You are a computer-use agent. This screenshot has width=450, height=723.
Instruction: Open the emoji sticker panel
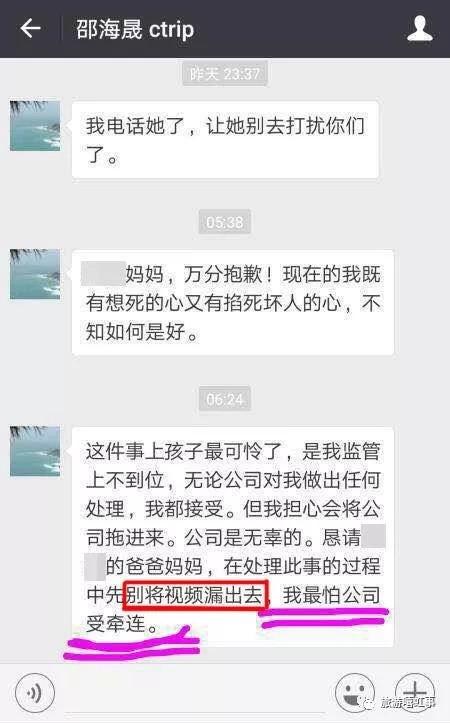click(x=355, y=692)
